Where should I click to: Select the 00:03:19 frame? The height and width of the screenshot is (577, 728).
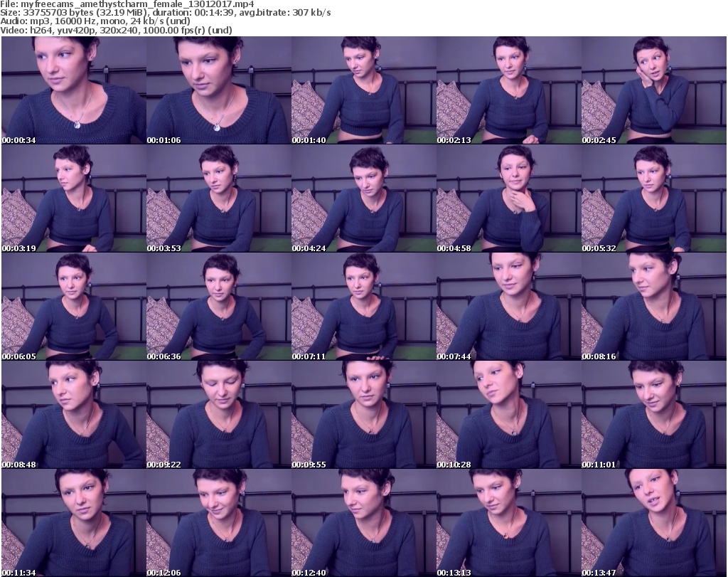pyautogui.click(x=74, y=198)
